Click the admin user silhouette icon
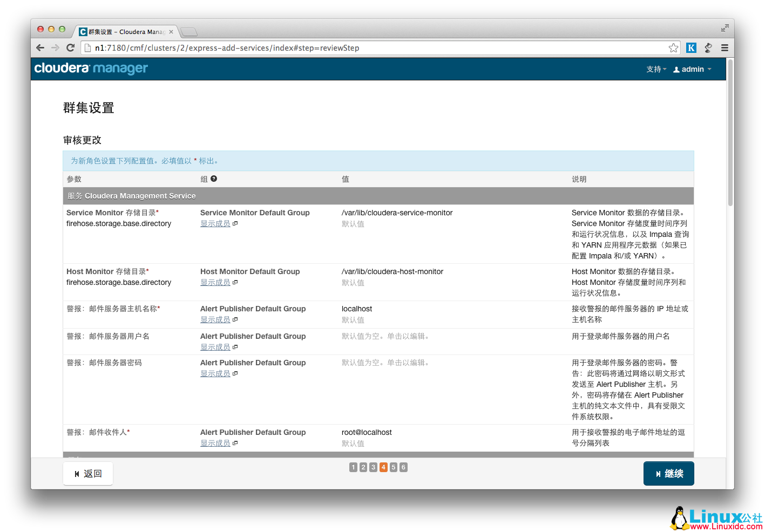The image size is (765, 532). click(676, 69)
